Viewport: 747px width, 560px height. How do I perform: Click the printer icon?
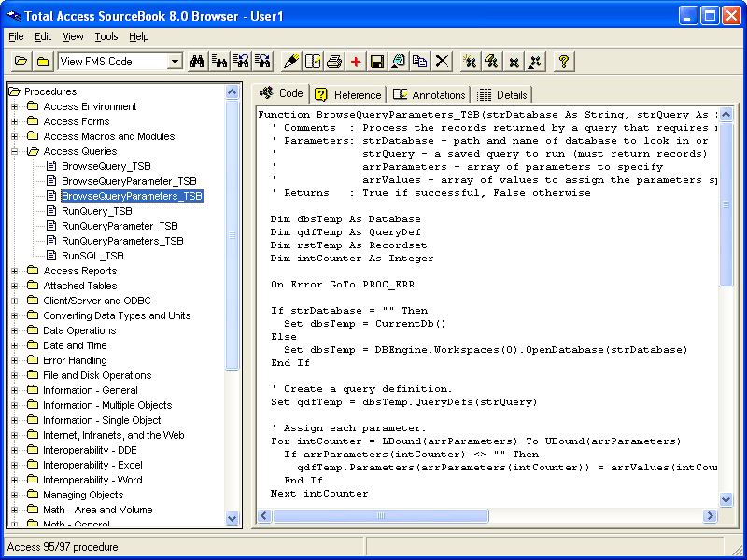pyautogui.click(x=334, y=62)
